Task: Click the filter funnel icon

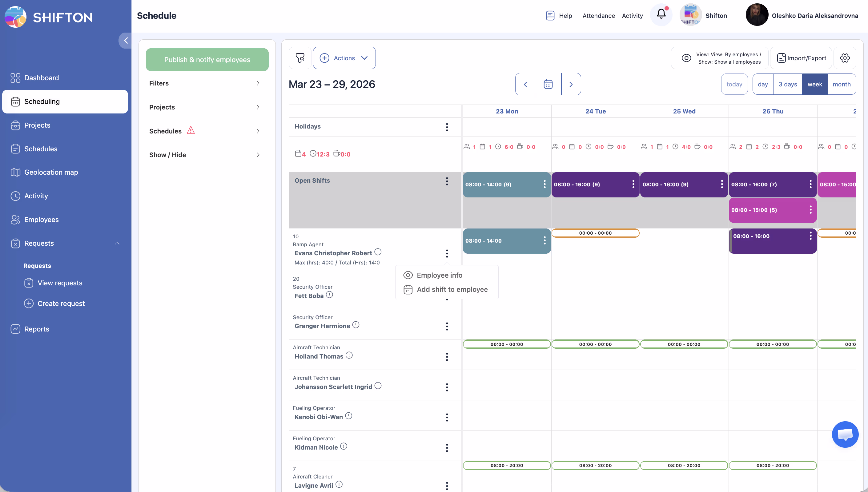Action: coord(300,58)
